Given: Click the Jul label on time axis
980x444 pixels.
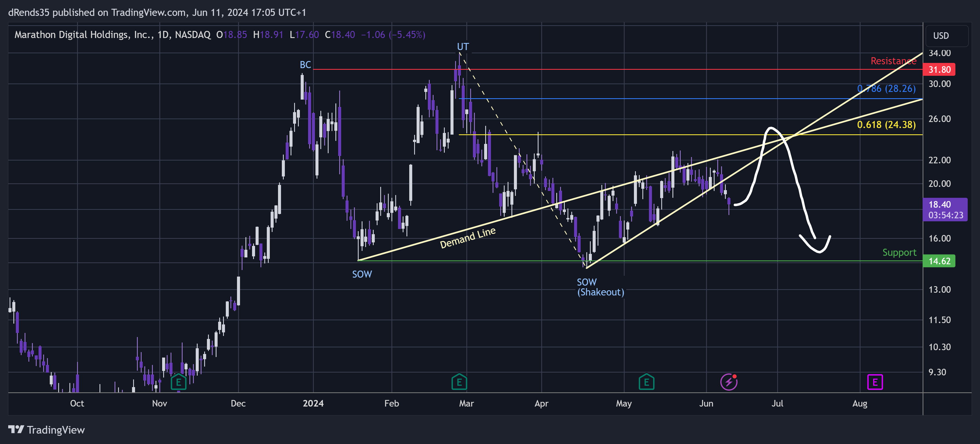Looking at the screenshot, I should (x=777, y=403).
